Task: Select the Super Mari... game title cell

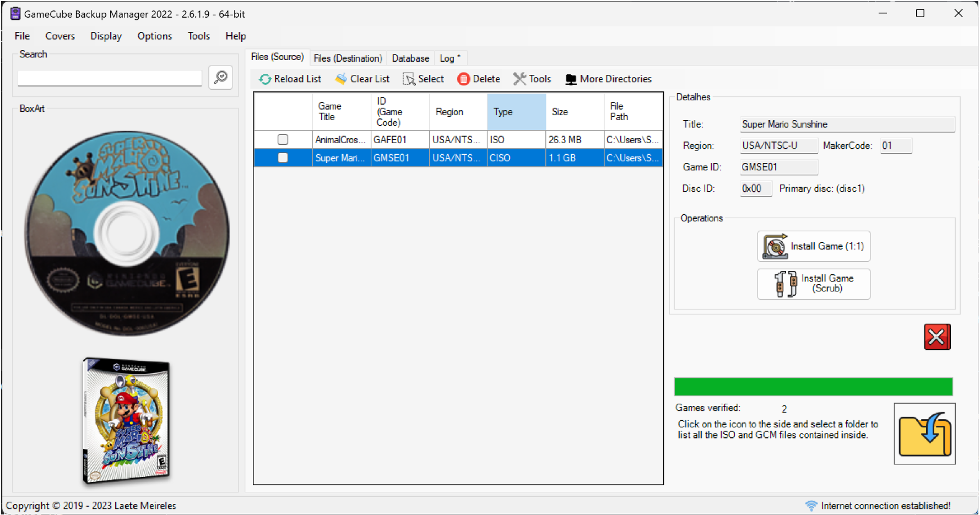Action: (x=342, y=158)
